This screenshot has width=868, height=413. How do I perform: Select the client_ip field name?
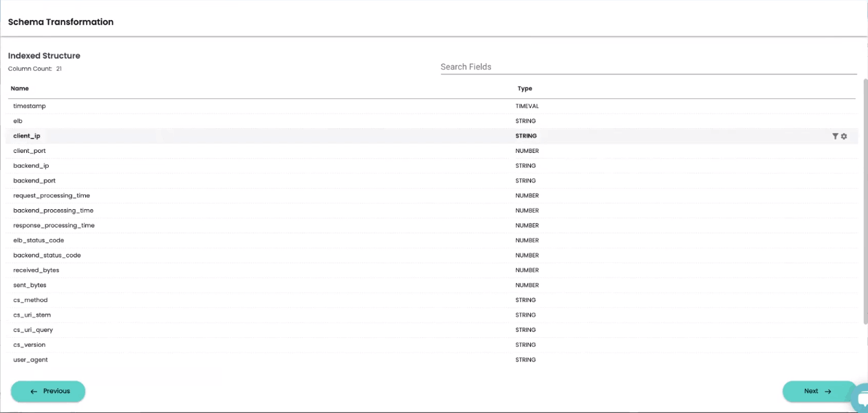(x=27, y=136)
